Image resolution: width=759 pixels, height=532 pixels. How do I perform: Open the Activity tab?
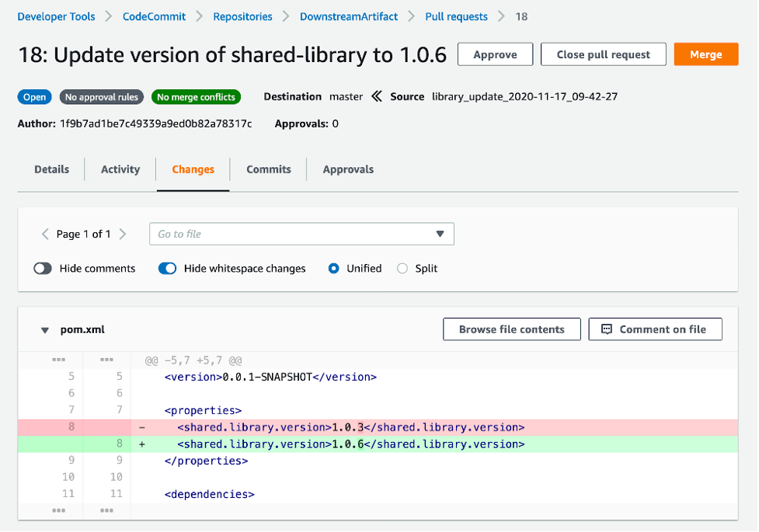[x=120, y=169]
